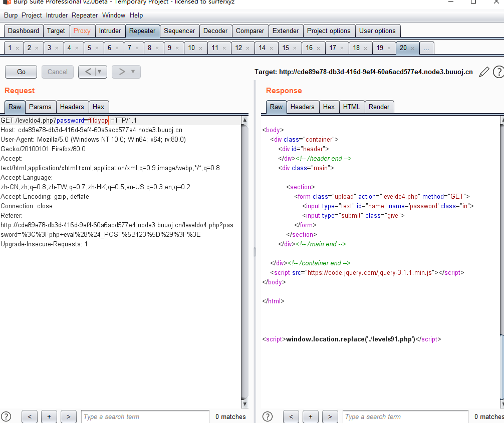Viewport: 504px width, 423px height.
Task: Switch to the Comparer tab
Action: [x=250, y=31]
